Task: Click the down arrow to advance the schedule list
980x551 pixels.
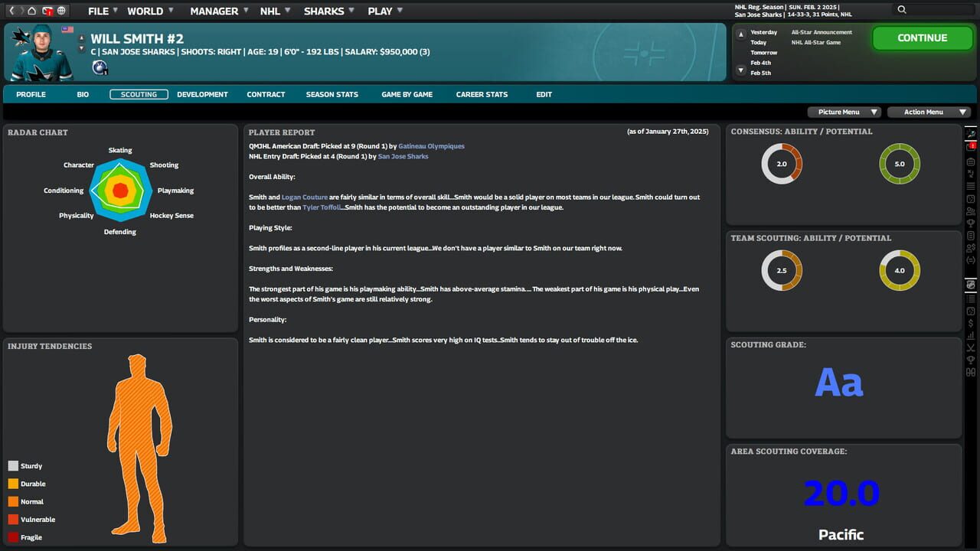Action: pos(740,69)
